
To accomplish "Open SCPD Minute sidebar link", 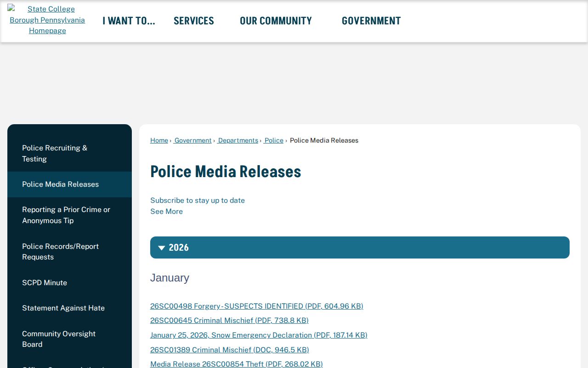I will [x=69, y=283].
